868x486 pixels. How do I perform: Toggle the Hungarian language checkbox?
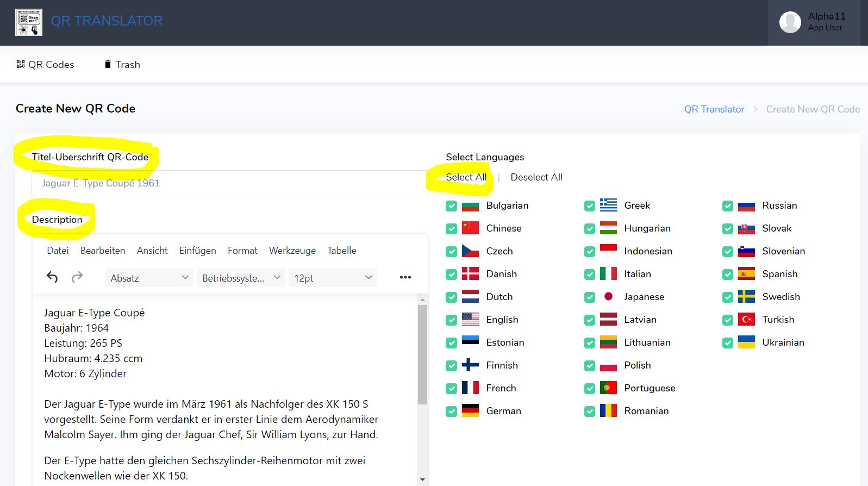pyautogui.click(x=589, y=229)
